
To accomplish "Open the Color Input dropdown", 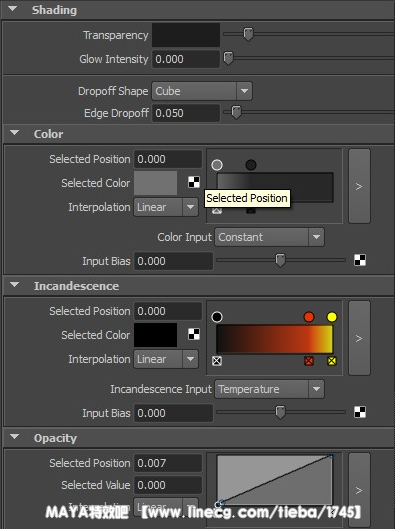I will coord(269,237).
